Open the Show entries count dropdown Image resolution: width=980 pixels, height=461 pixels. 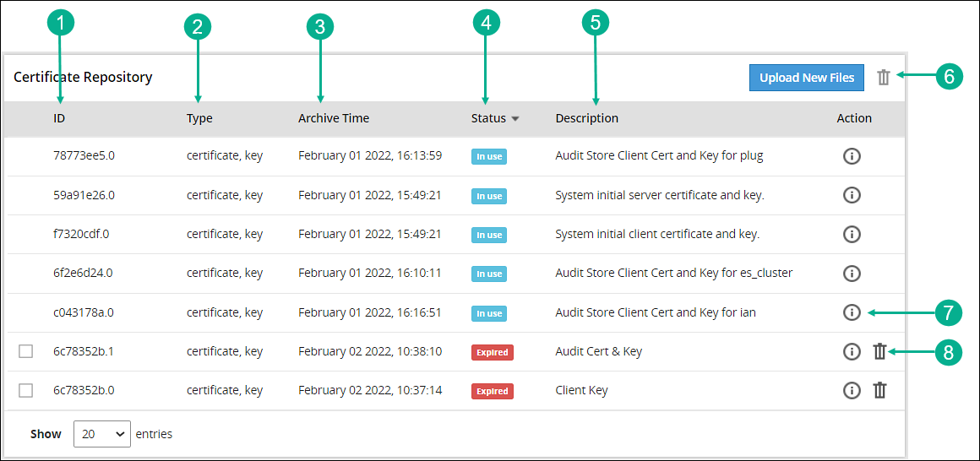click(102, 434)
